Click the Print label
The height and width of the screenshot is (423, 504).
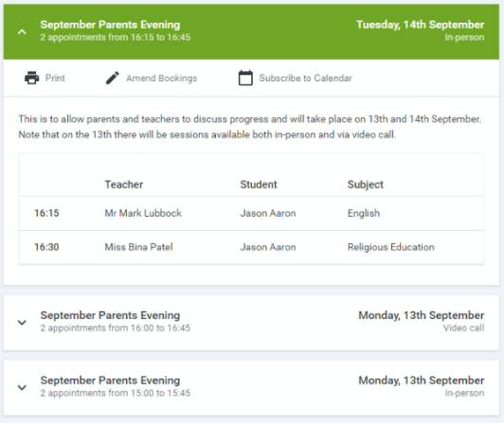tap(55, 78)
